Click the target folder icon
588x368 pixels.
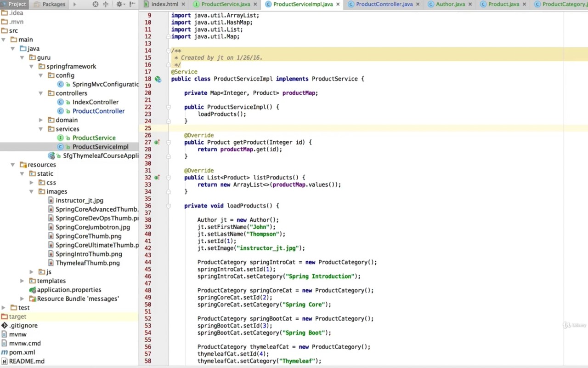point(5,316)
